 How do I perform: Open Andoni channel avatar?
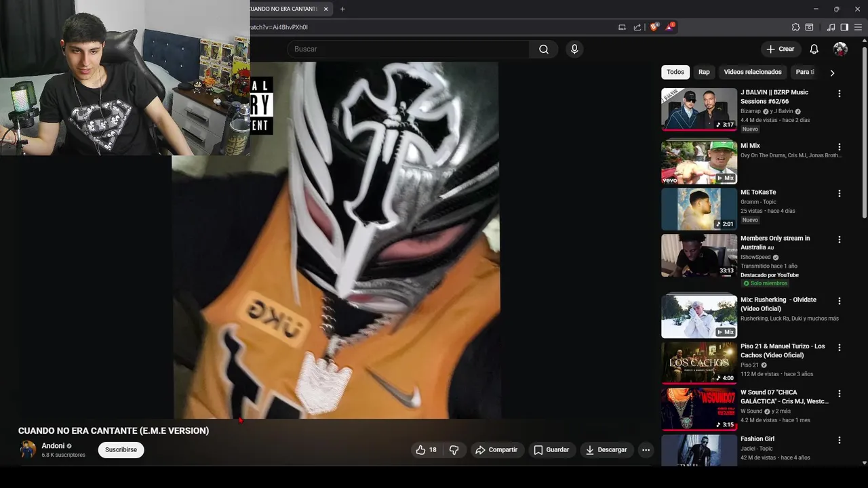[28, 449]
